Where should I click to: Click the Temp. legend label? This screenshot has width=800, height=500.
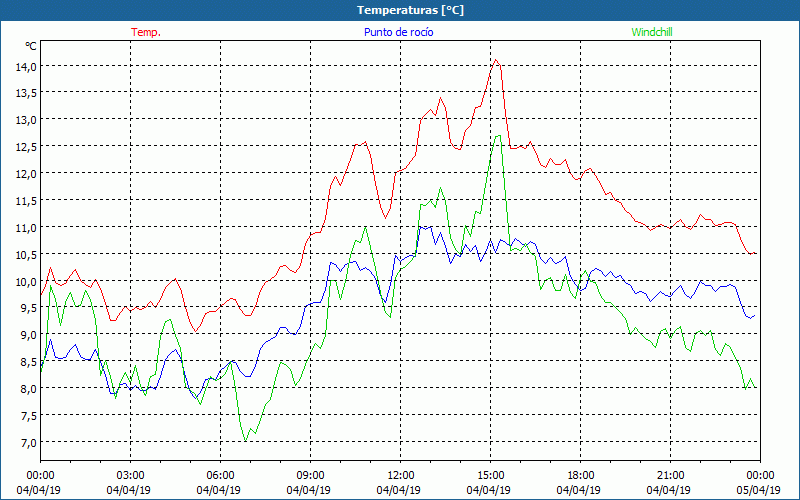tap(146, 32)
